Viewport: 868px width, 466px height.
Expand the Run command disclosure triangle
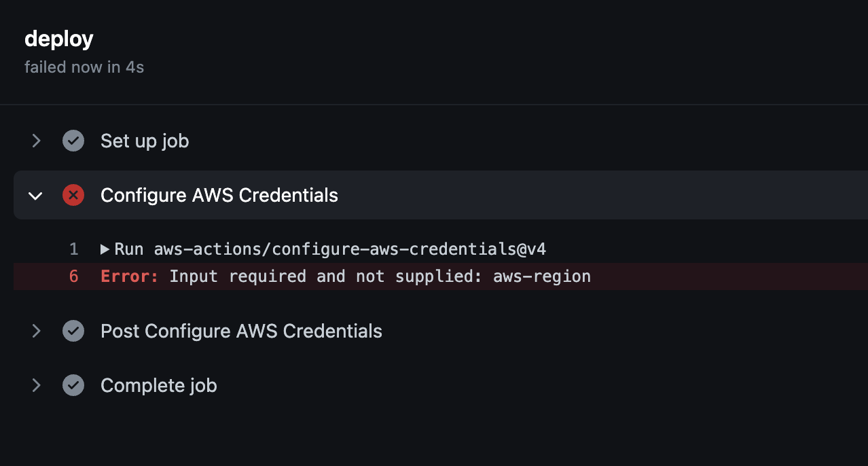click(x=105, y=249)
